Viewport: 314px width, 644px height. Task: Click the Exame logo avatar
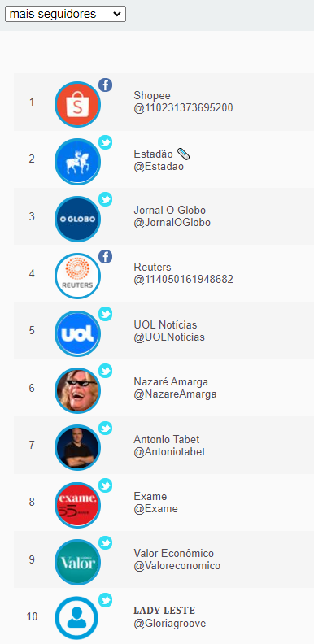coord(77,505)
